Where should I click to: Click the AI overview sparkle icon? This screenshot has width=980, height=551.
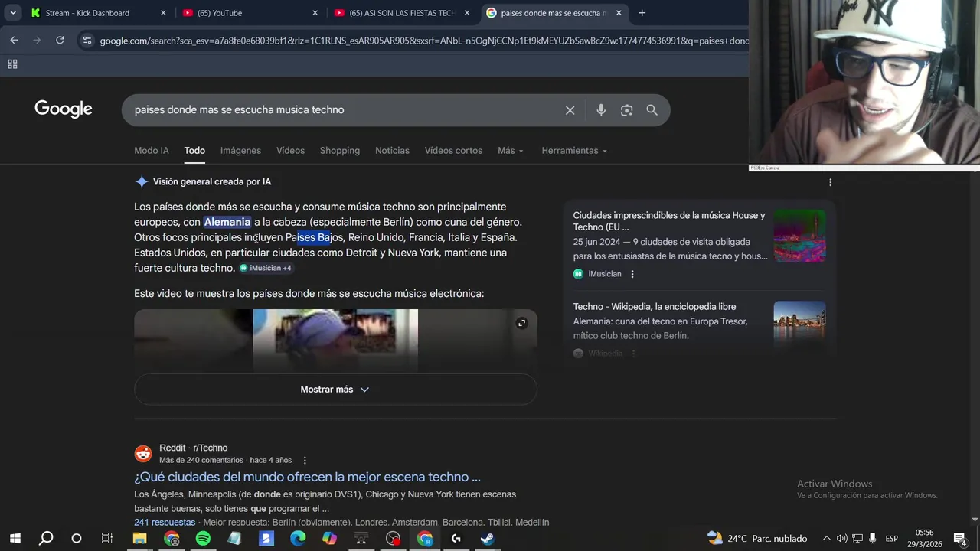142,182
